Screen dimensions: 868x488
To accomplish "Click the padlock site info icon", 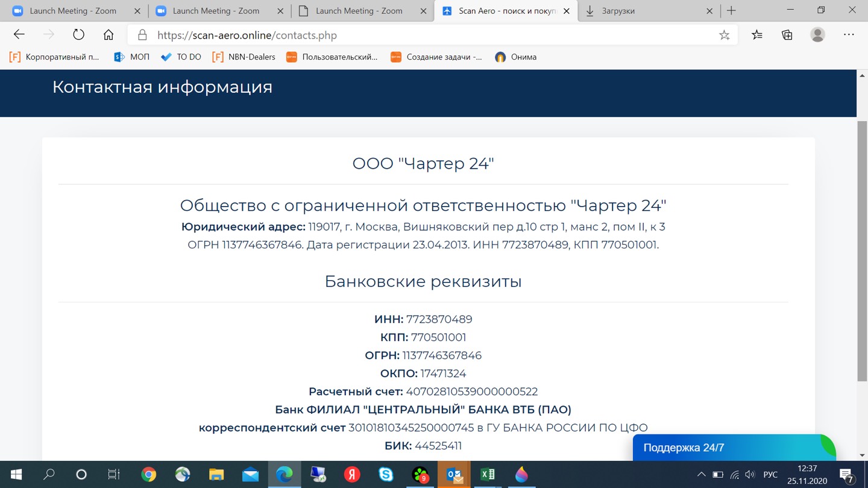I will tap(142, 35).
